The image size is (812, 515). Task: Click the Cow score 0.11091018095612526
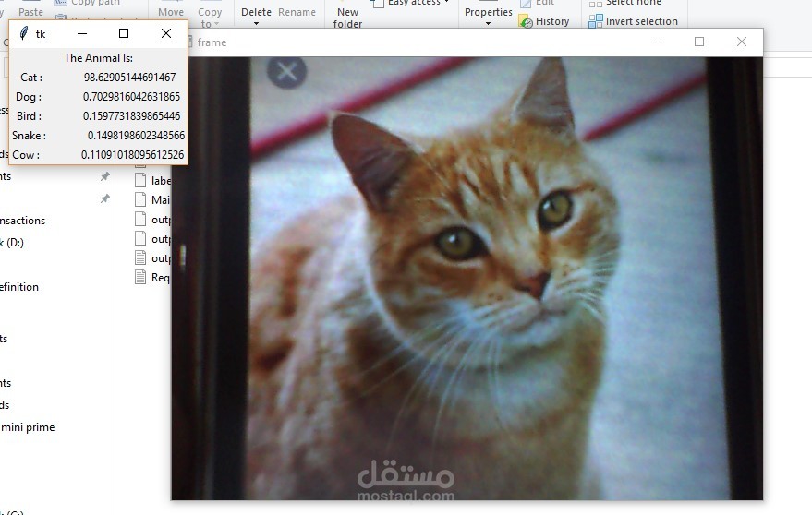(x=133, y=155)
